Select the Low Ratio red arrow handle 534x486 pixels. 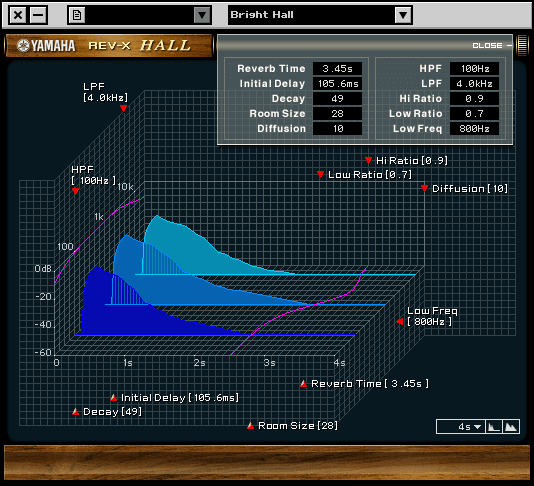tap(320, 175)
